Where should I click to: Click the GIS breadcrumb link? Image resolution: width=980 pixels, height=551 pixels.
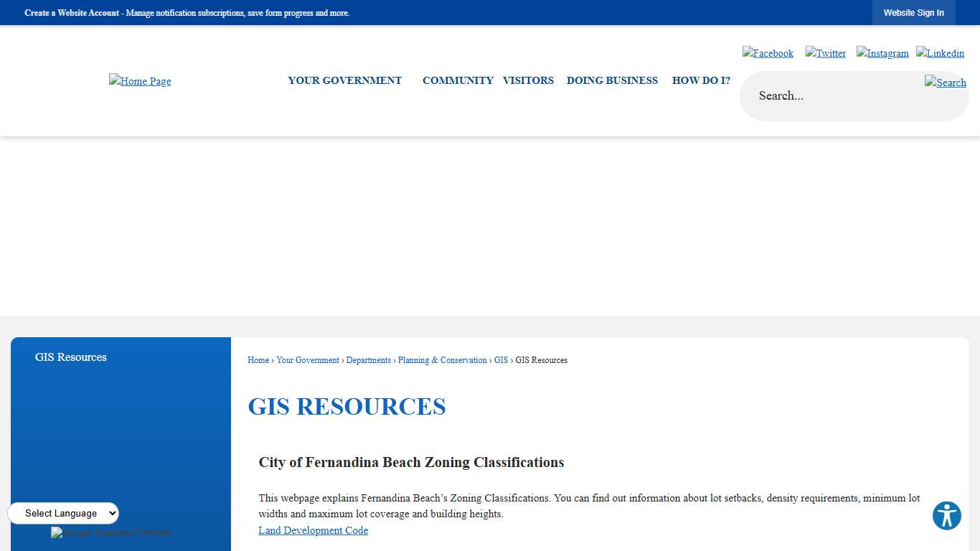(501, 359)
